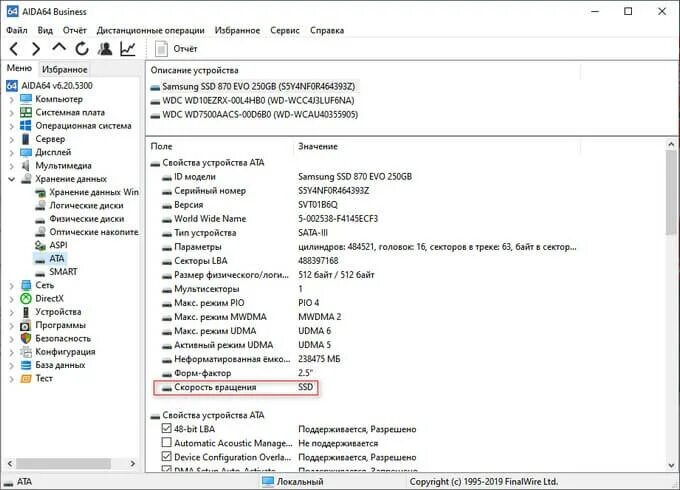Switch to the Меню tab
680x490 pixels.
[x=20, y=69]
